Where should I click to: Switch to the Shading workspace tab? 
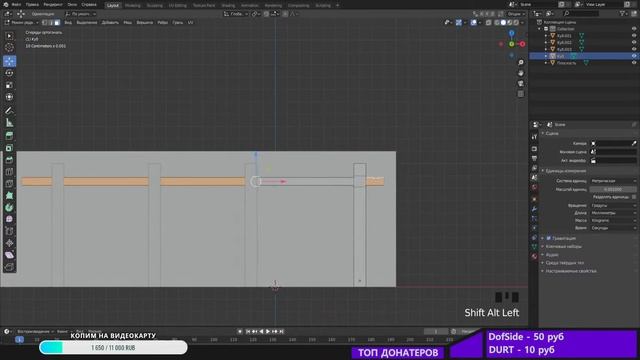coord(228,5)
